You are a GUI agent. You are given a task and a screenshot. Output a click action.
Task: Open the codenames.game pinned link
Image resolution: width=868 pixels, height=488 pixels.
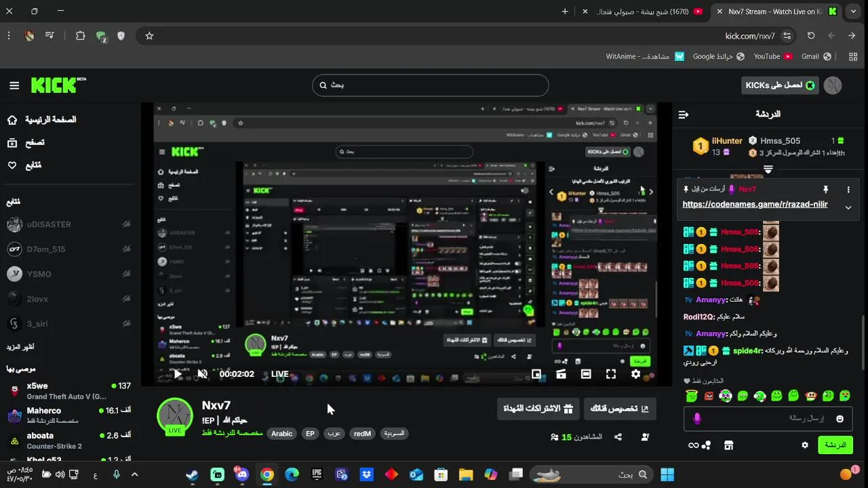tap(755, 204)
